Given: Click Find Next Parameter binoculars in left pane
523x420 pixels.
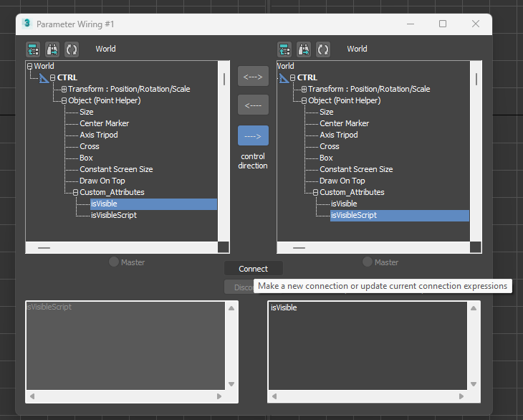Looking at the screenshot, I should tap(52, 49).
